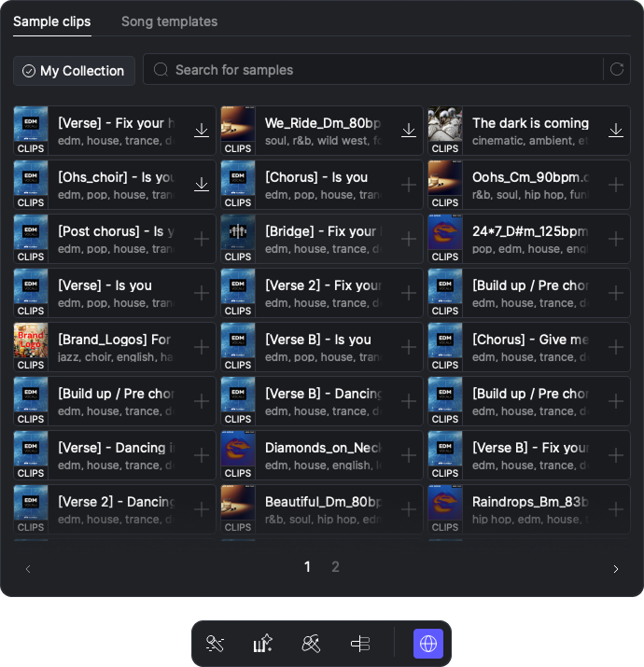The height and width of the screenshot is (667, 644).
Task: Click the microphone vocal tool icon
Action: [216, 644]
